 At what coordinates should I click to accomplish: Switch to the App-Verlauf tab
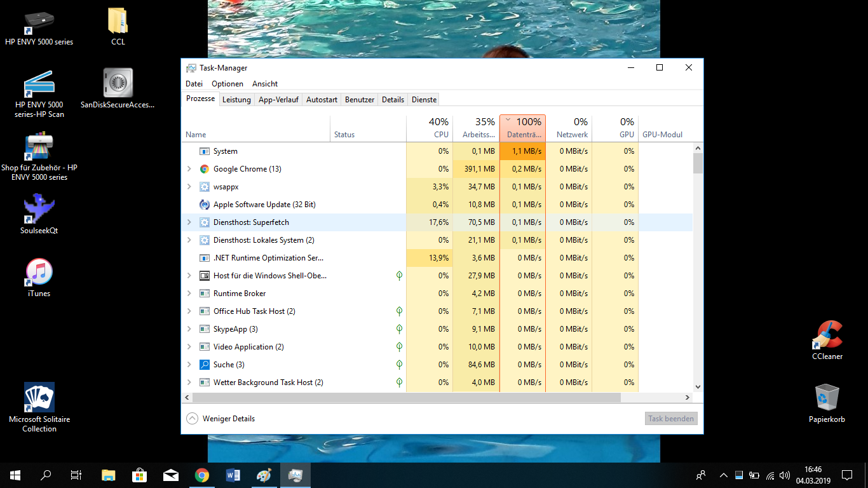click(x=278, y=100)
